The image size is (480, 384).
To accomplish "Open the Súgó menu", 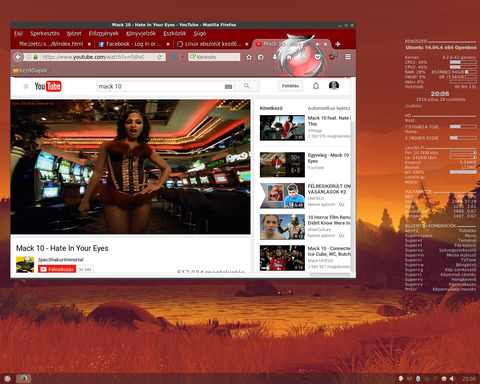I will (200, 33).
